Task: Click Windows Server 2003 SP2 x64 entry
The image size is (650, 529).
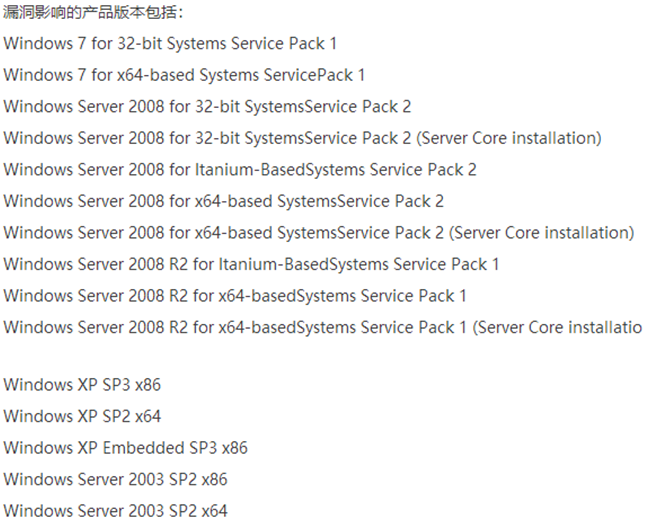Action: pos(116,511)
